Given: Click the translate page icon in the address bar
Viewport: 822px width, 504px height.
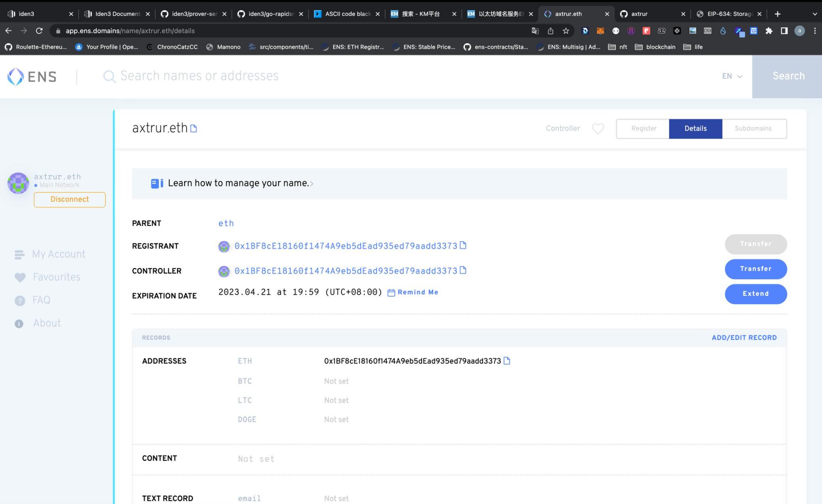Looking at the screenshot, I should tap(535, 31).
